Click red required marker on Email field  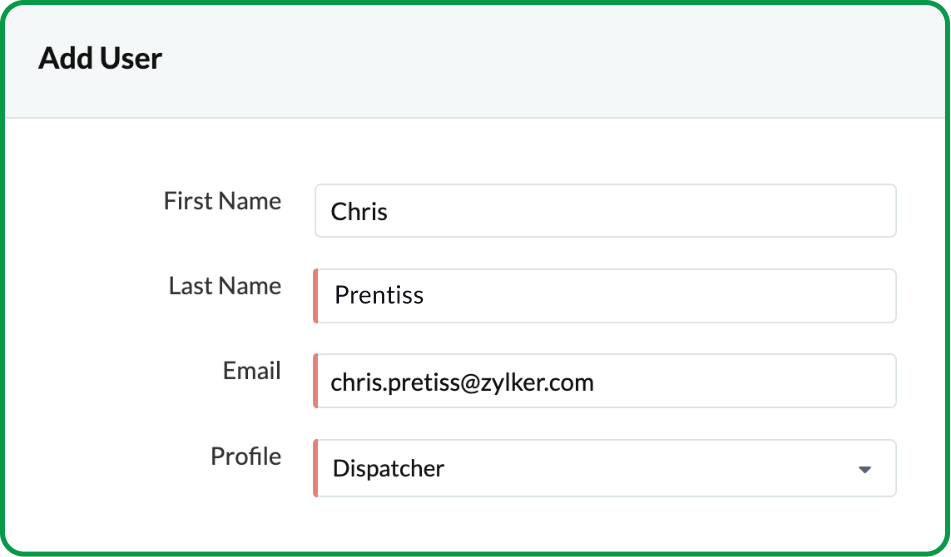[316, 382]
